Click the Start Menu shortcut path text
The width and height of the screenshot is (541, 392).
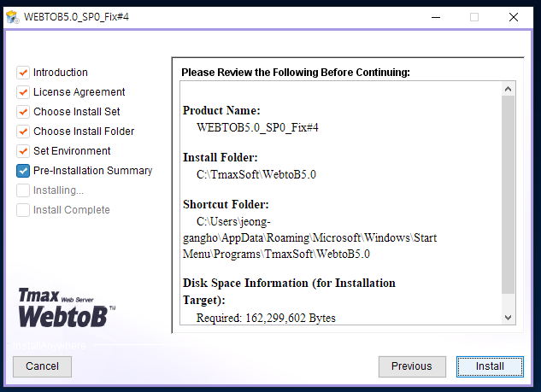click(309, 238)
